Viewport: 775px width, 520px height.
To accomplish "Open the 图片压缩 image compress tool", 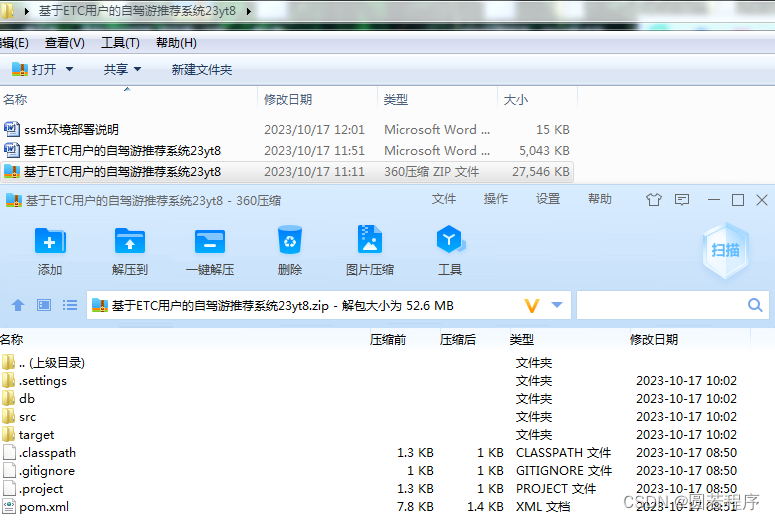I will (370, 240).
